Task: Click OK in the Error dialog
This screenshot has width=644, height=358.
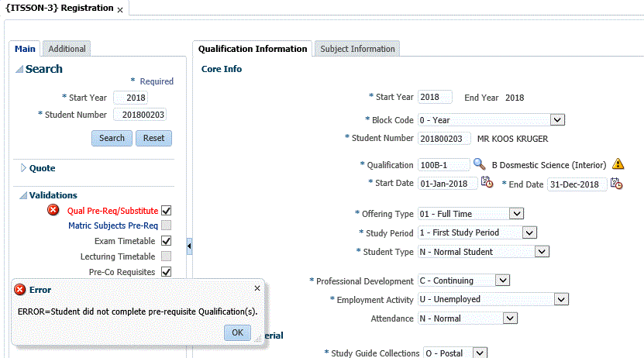Action: pyautogui.click(x=237, y=332)
